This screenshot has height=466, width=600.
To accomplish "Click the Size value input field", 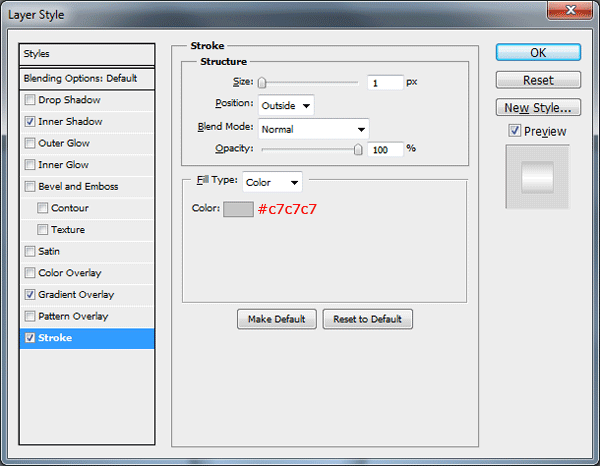I will pos(385,83).
